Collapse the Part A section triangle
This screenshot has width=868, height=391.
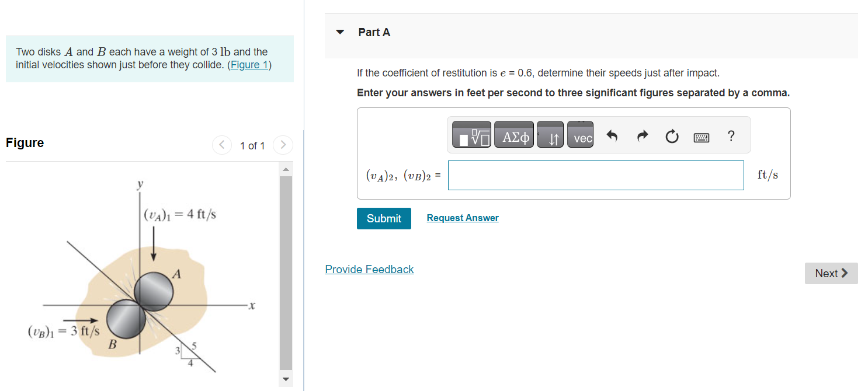[340, 32]
